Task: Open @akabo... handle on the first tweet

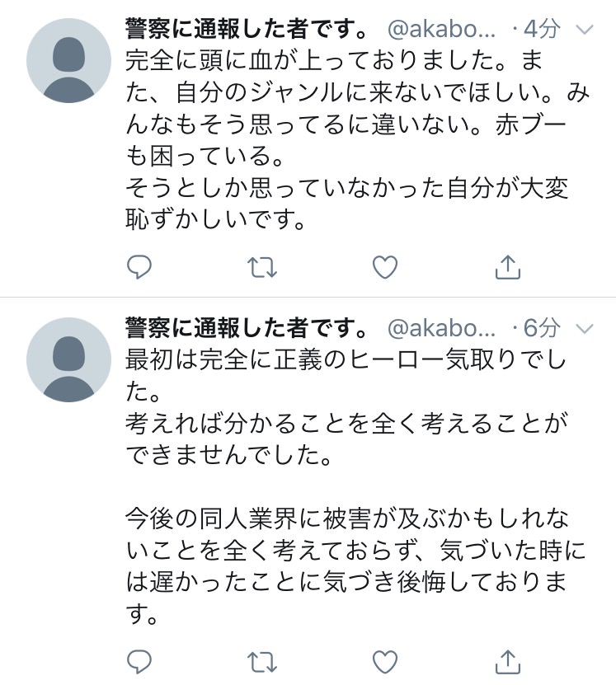Action: 442,30
